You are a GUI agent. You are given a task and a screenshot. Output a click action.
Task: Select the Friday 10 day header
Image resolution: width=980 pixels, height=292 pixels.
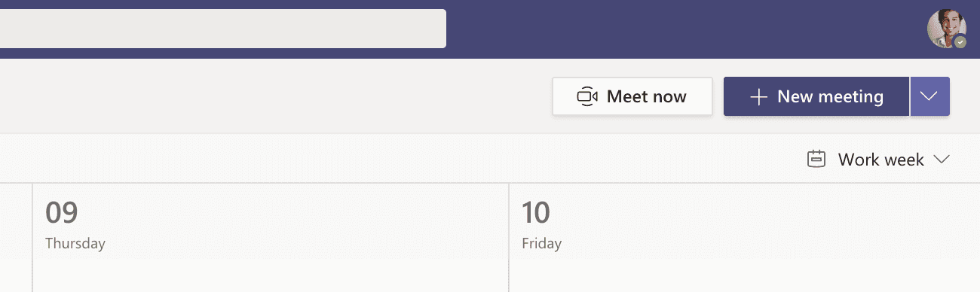tap(744, 224)
